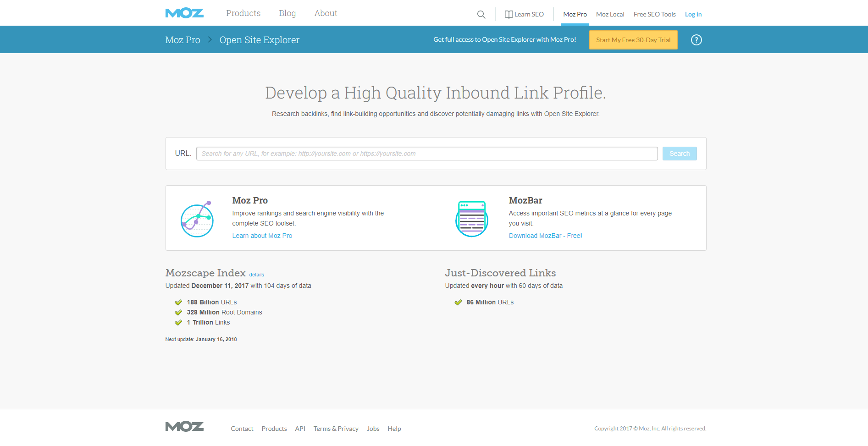This screenshot has width=868, height=446.
Task: Start My Free 30-Day Trial
Action: [633, 40]
